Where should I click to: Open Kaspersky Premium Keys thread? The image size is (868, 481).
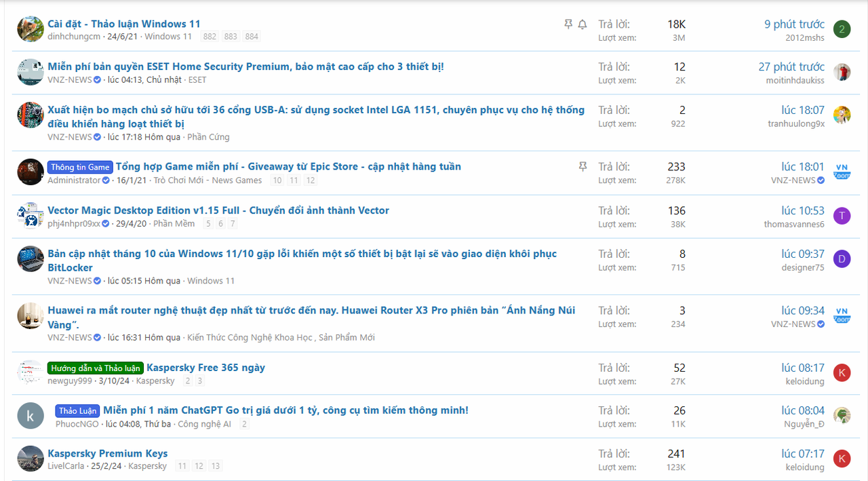(x=107, y=453)
